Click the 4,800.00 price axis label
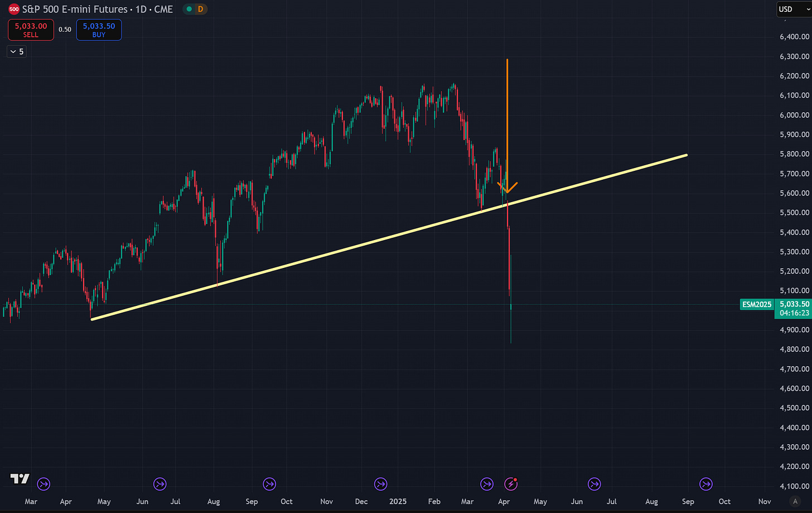Image resolution: width=812 pixels, height=513 pixels. click(794, 349)
